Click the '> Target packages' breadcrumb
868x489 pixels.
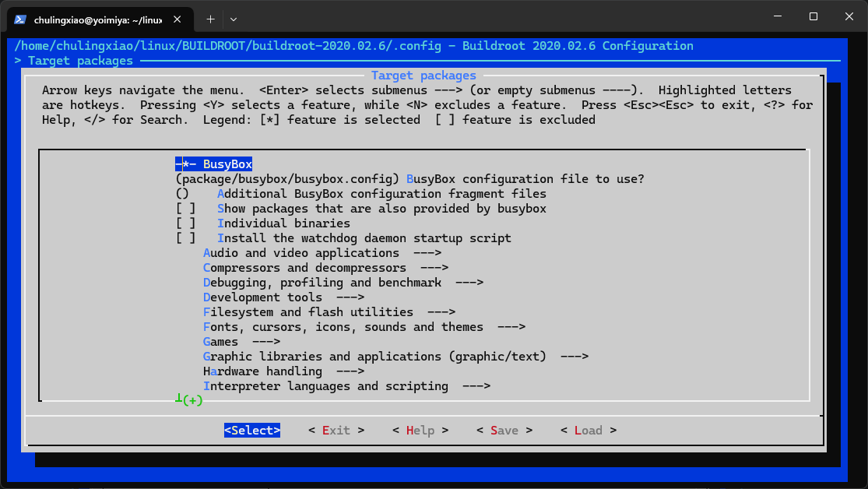tap(74, 61)
